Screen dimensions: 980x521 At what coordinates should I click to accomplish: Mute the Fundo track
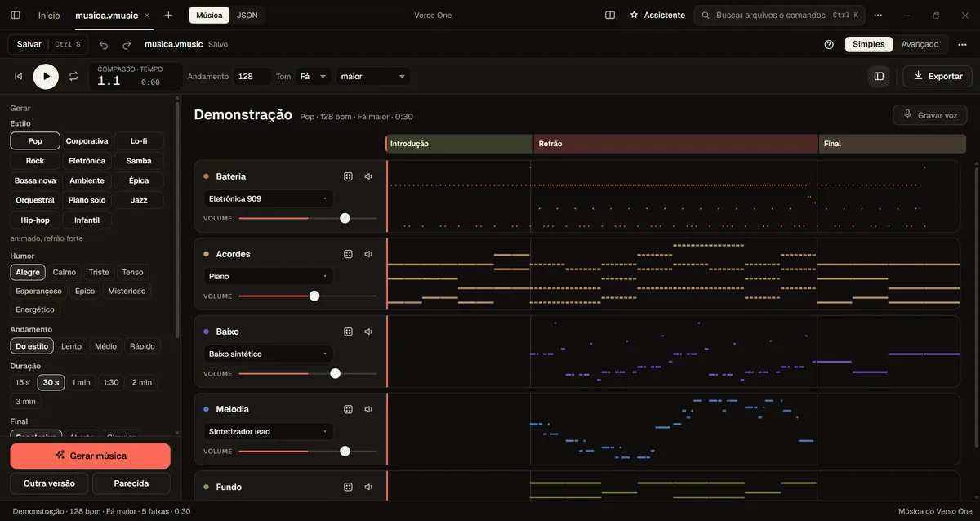coord(368,487)
